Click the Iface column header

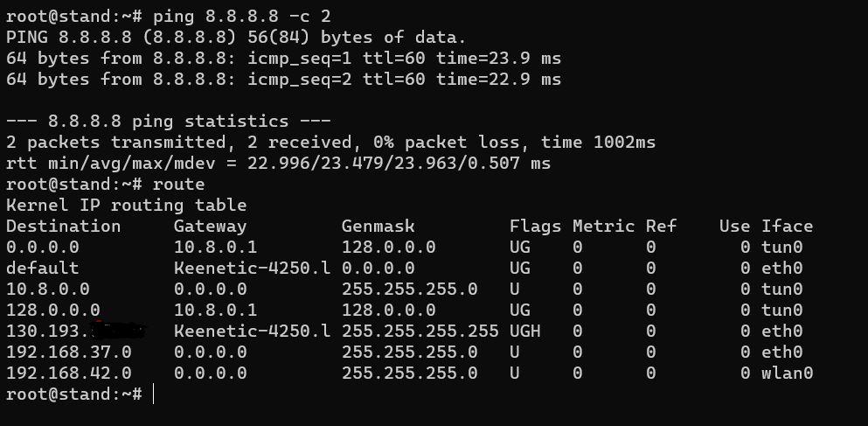click(x=787, y=226)
